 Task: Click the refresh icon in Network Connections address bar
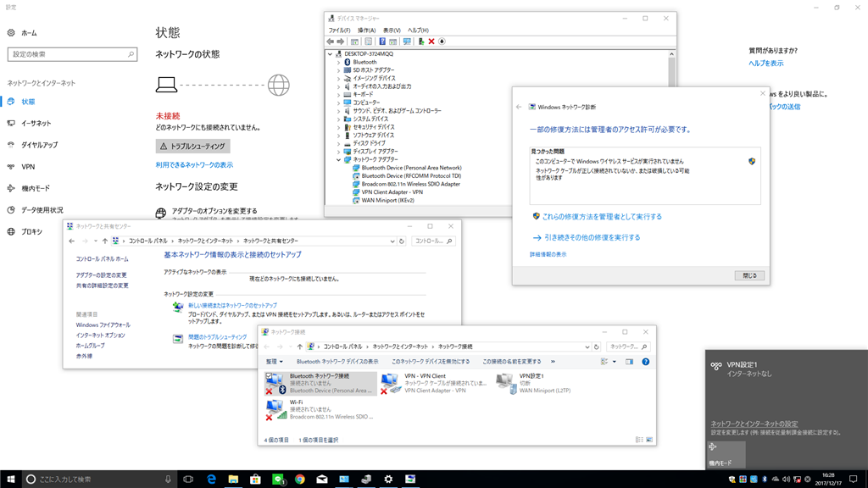coord(596,347)
